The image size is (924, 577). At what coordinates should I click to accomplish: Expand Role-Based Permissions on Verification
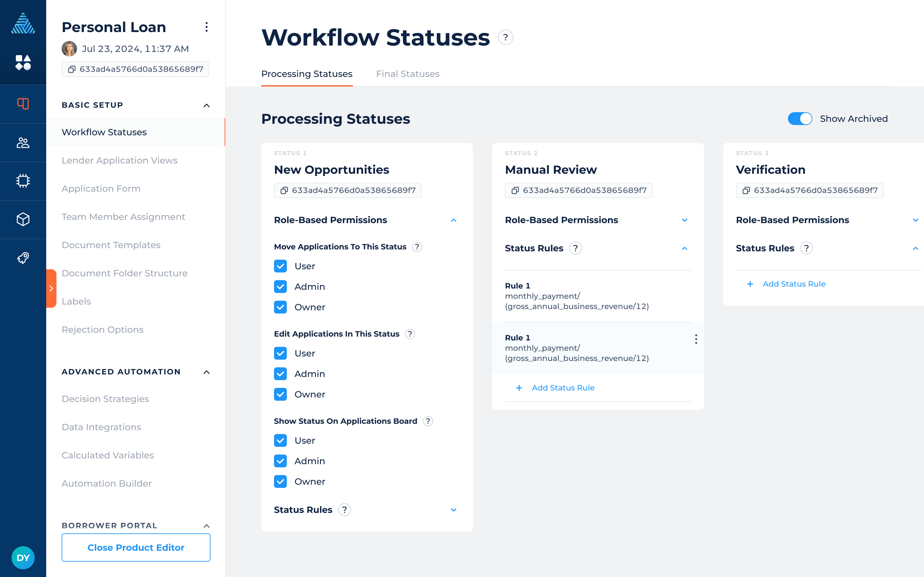click(916, 220)
